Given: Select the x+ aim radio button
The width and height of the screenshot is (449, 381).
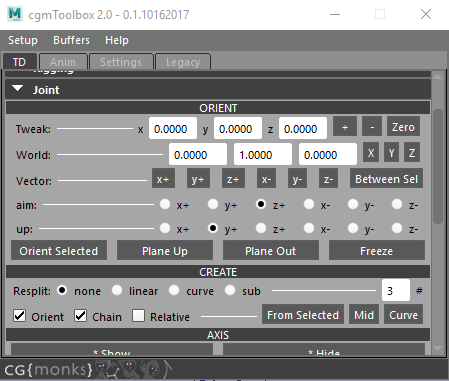Looking at the screenshot, I should (x=165, y=204).
